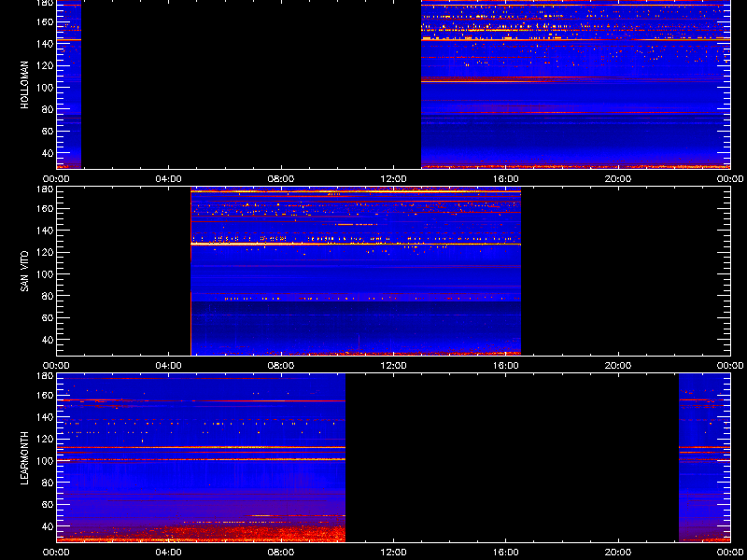The height and width of the screenshot is (560, 747).
Task: Click the 16:00 time label under San Vito plot
Action: point(506,366)
